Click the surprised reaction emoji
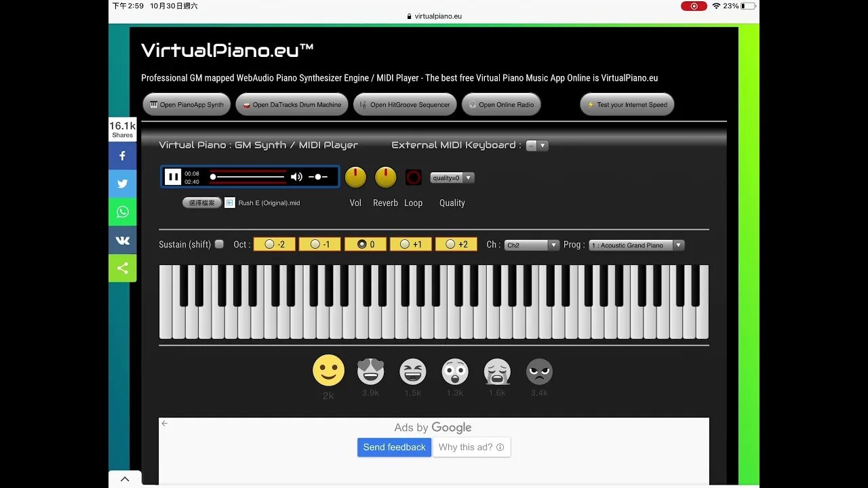Screen dimensions: 868x488 click(455, 371)
